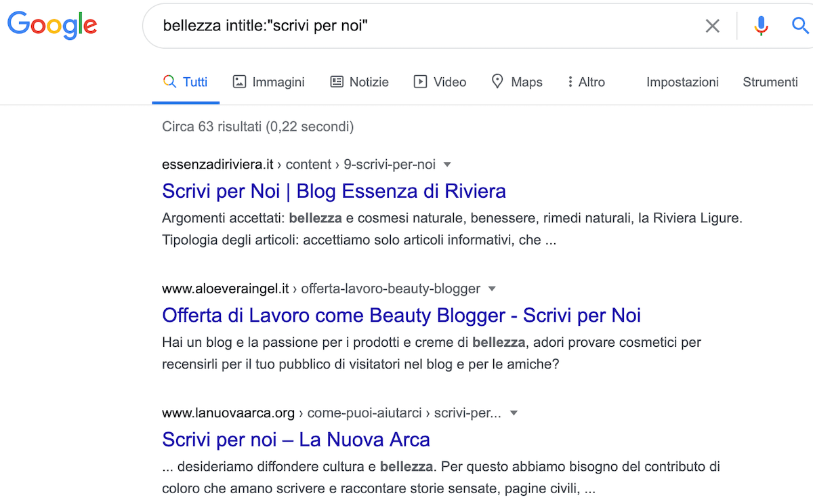Switch to the Video tab
Viewport: 813px width, 504px height.
click(440, 82)
